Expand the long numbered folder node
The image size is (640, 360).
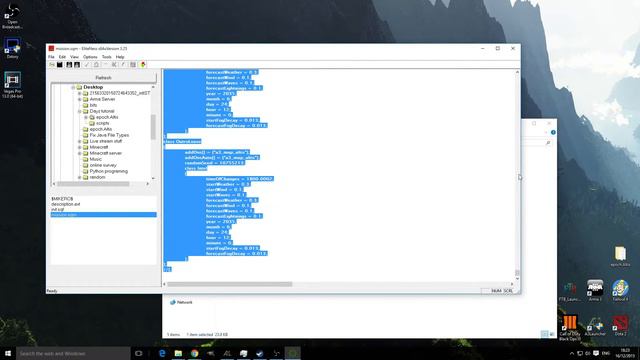coord(80,93)
